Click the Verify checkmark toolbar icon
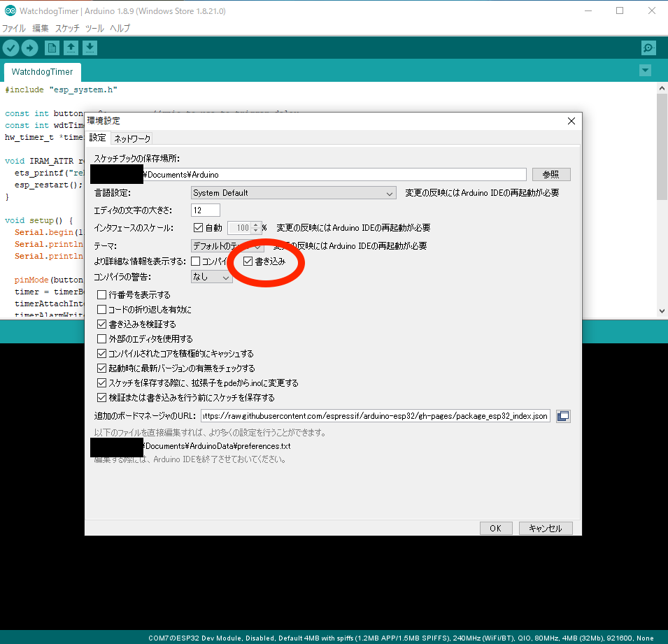 pyautogui.click(x=11, y=48)
